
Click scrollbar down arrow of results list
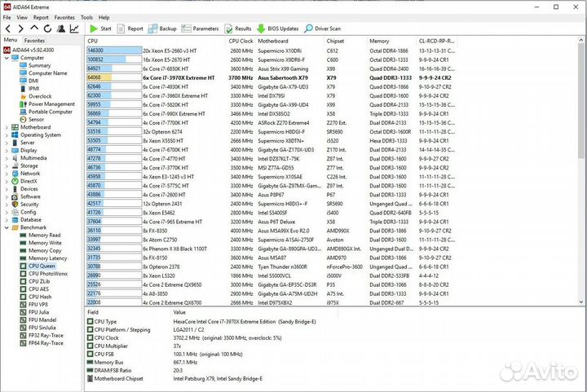(x=581, y=302)
